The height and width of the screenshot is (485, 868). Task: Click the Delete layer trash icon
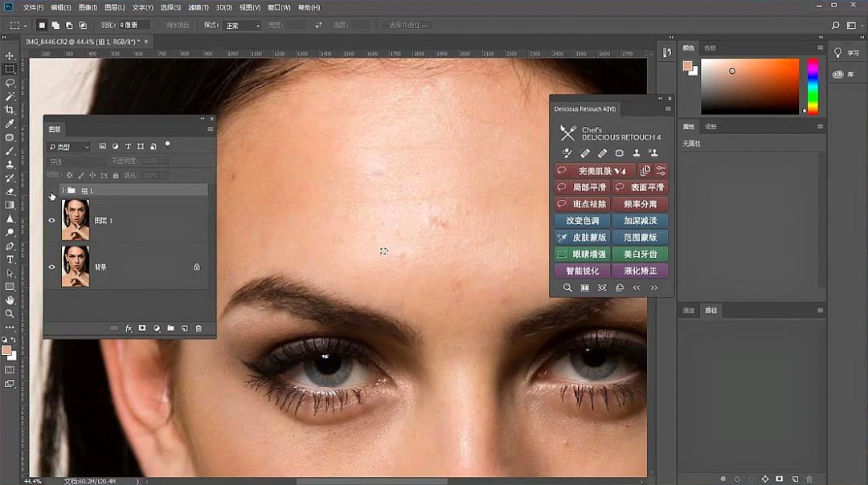click(199, 328)
